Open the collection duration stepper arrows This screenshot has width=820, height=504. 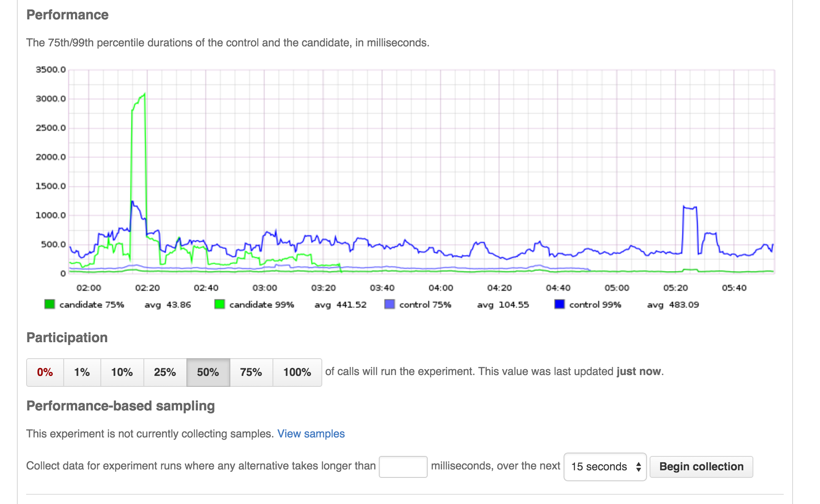638,467
